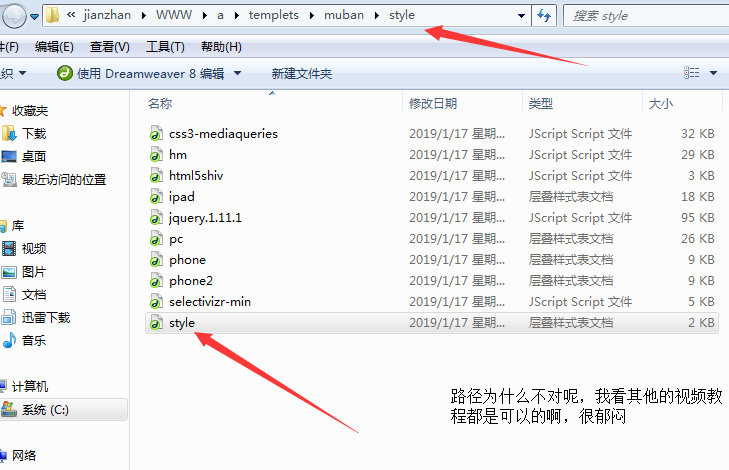Image resolution: width=729 pixels, height=470 pixels.
Task: Open the 工具(T) menu
Action: coord(166,47)
